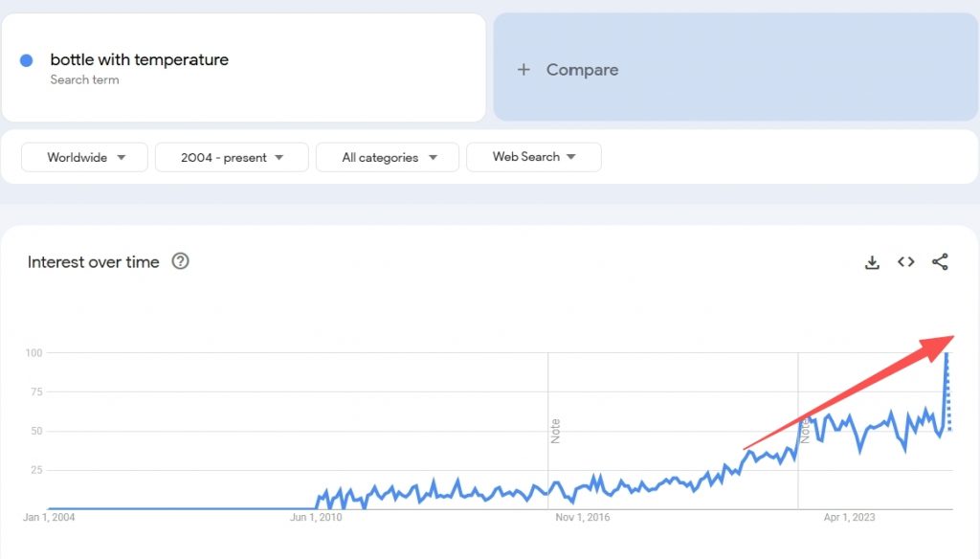Click the blue dot beside search term
Image resolution: width=980 pixels, height=559 pixels.
coord(27,60)
